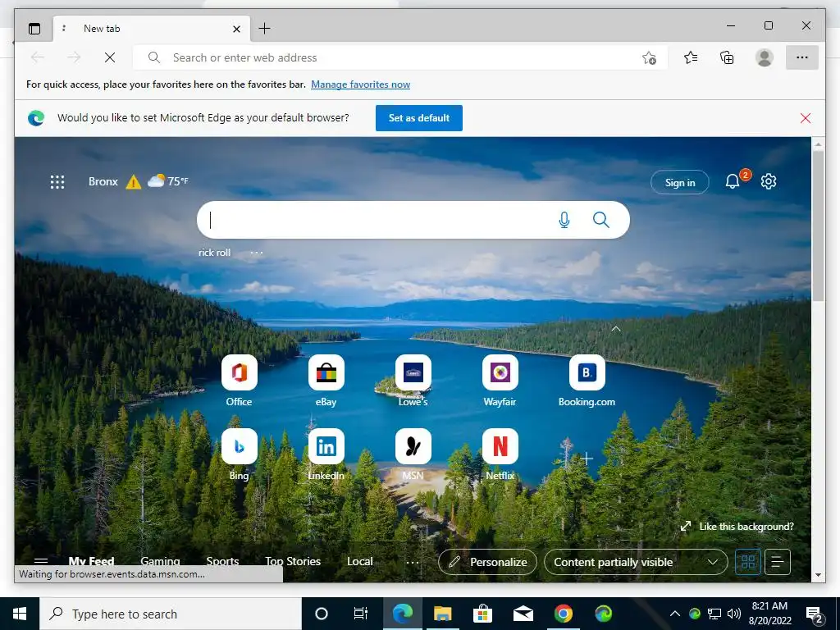Open the profile avatar menu
Image resolution: width=840 pixels, height=630 pixels.
[765, 57]
